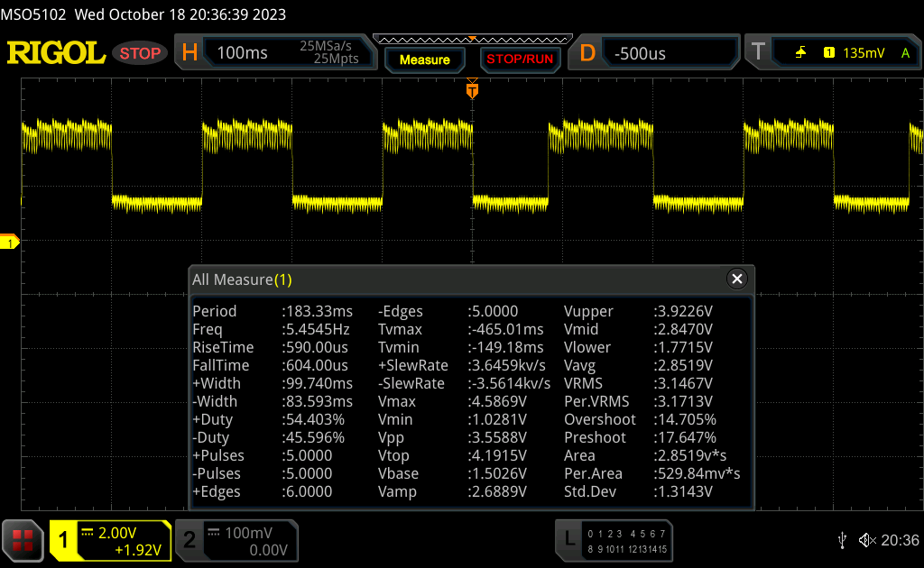Click the Period 183.33ms measurement
The height and width of the screenshot is (568, 924).
pos(273,311)
